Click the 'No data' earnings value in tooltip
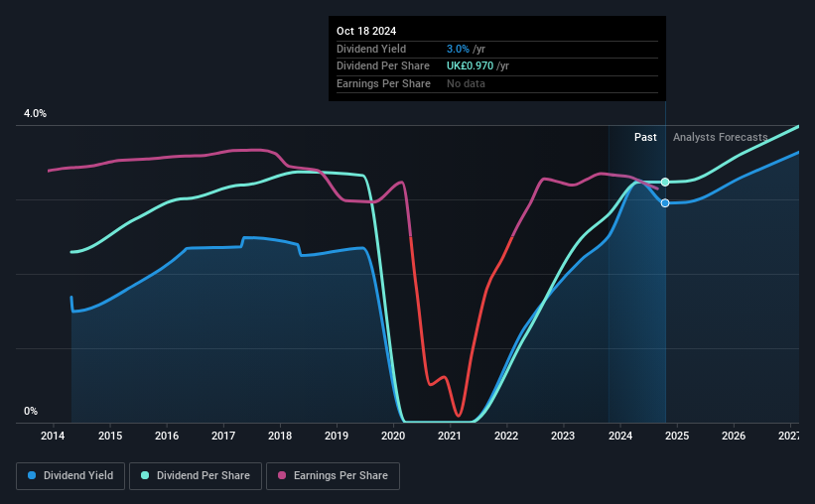 (x=466, y=83)
